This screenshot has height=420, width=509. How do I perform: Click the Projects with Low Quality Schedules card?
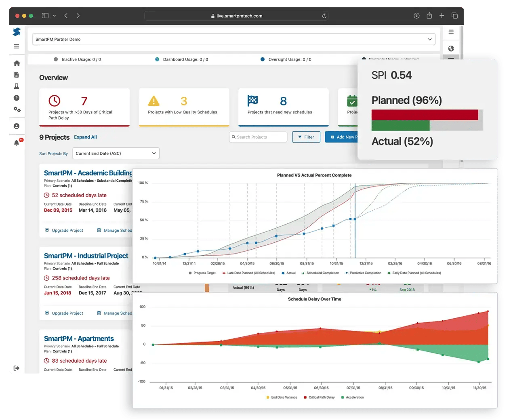(184, 107)
